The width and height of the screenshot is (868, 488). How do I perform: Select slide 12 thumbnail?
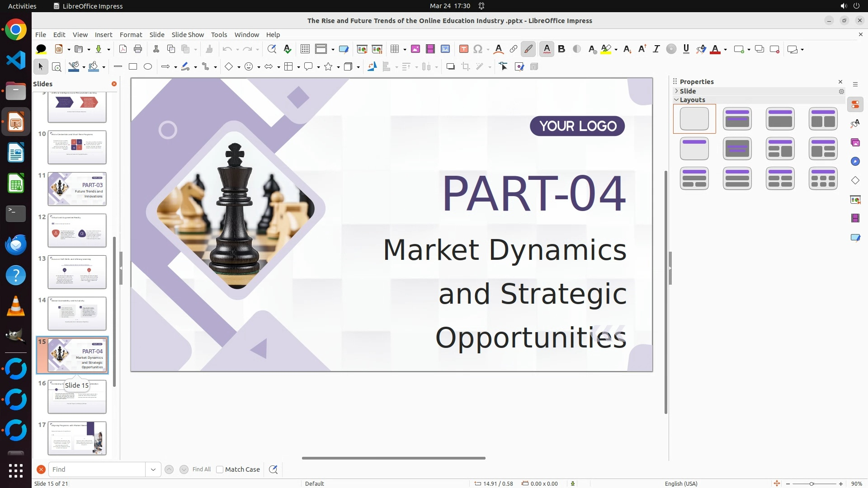click(77, 230)
